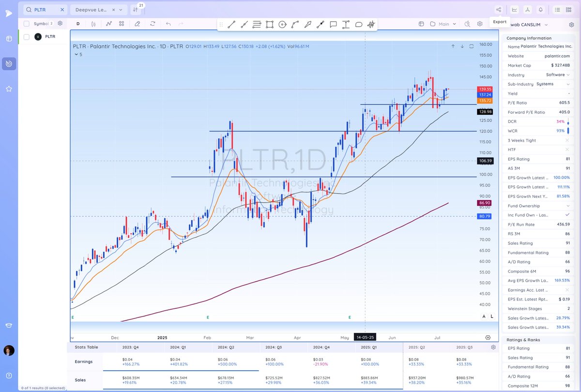Select the Trend Line drawing tool
Viewport: 581px width, 392px height.
tap(231, 24)
